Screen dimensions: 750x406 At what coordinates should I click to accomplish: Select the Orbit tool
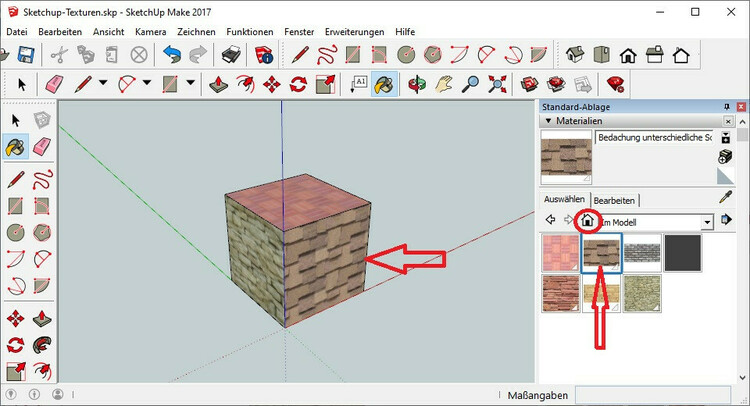(417, 85)
